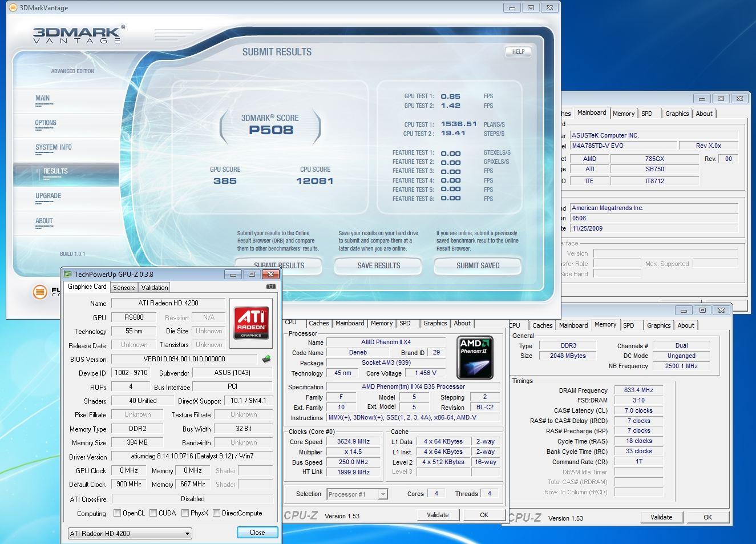Click the Core Voltage value 1.456 V
Image resolution: width=756 pixels, height=544 pixels.
426,373
